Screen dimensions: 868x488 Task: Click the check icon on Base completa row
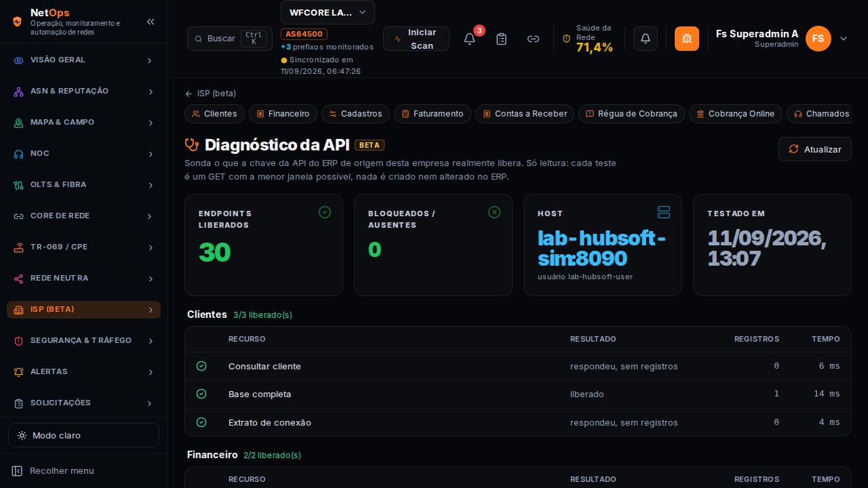201,394
